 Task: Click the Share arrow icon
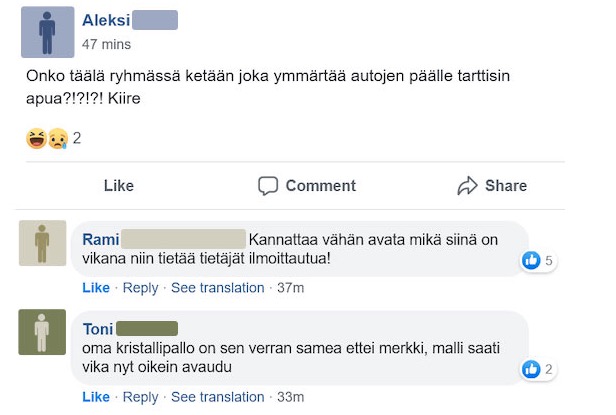467,185
